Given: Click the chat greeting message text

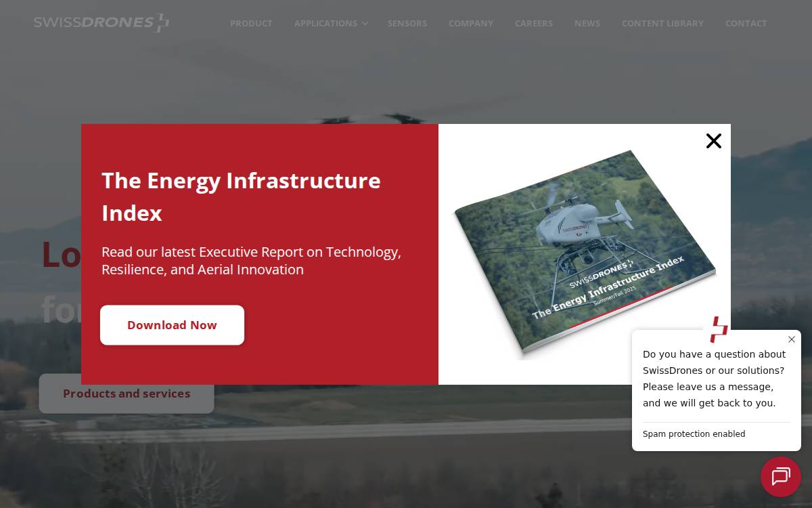Looking at the screenshot, I should coord(715,379).
